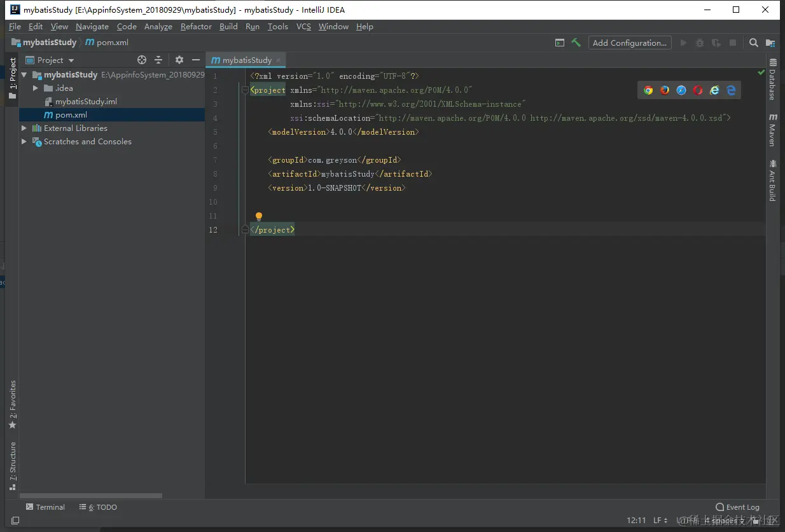Open in Chrome browser icon
785x532 pixels.
[648, 90]
